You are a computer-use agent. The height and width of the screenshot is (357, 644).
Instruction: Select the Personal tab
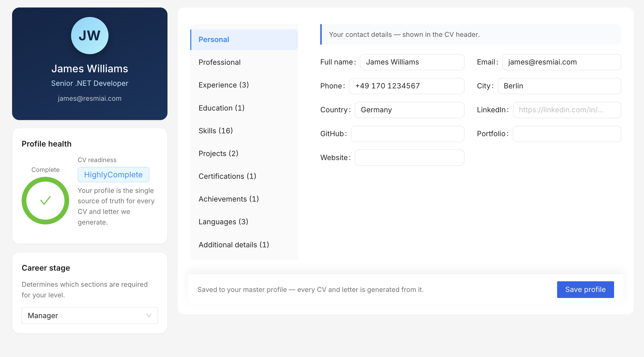(244, 39)
